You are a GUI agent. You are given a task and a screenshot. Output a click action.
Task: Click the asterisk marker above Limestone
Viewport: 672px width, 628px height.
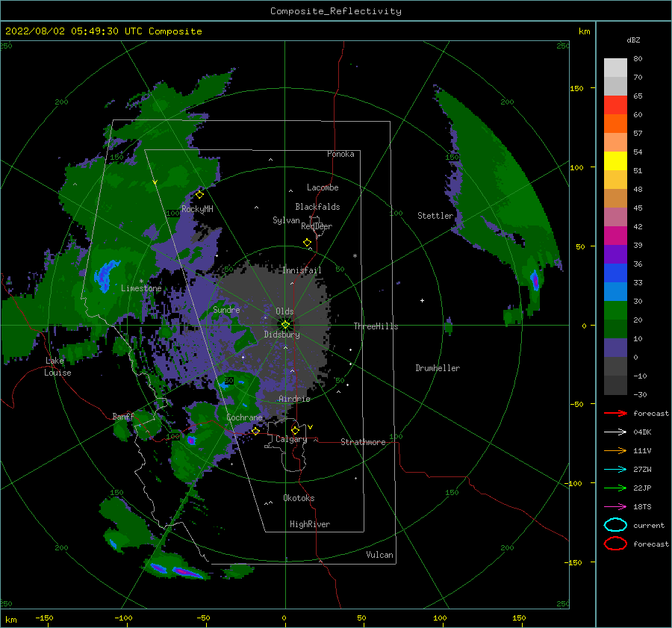point(141,282)
